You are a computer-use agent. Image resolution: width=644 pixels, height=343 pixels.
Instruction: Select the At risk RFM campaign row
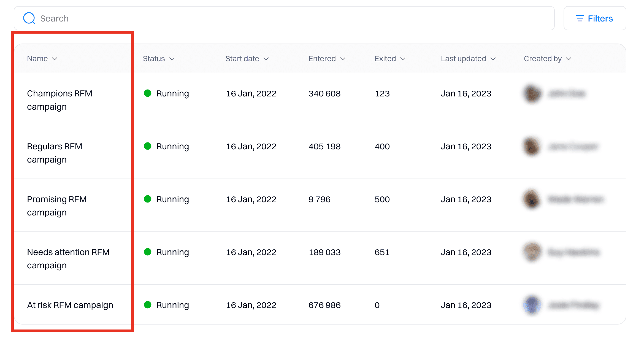(x=70, y=305)
